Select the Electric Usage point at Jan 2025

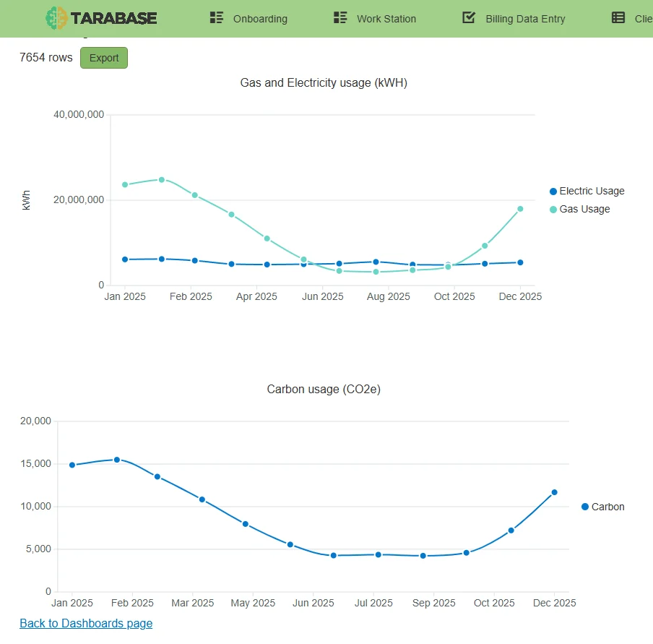pos(125,259)
